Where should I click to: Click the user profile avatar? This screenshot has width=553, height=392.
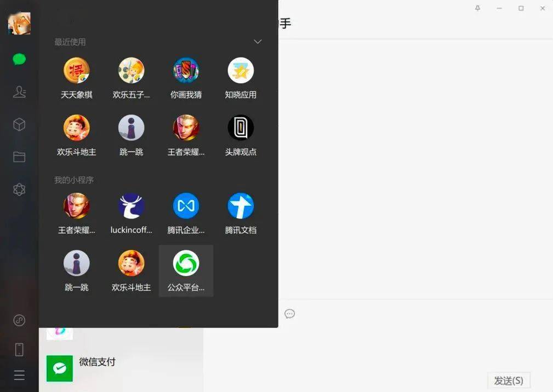tap(19, 24)
